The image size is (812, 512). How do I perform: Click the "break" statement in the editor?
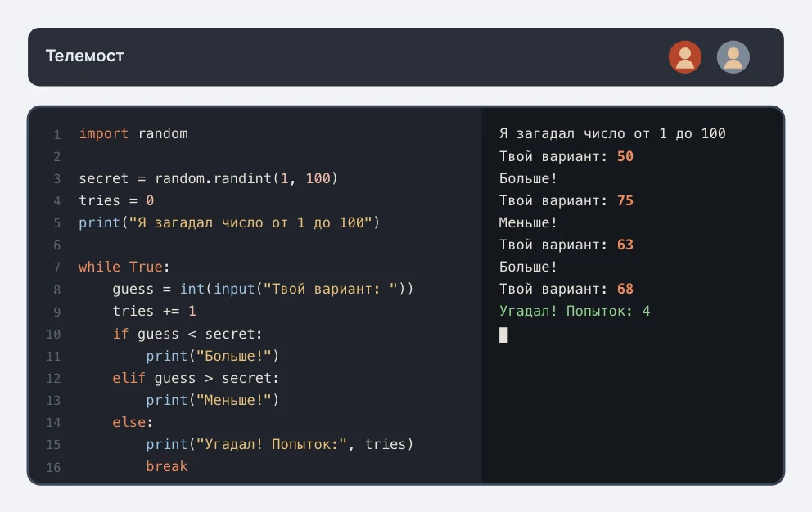click(x=167, y=466)
